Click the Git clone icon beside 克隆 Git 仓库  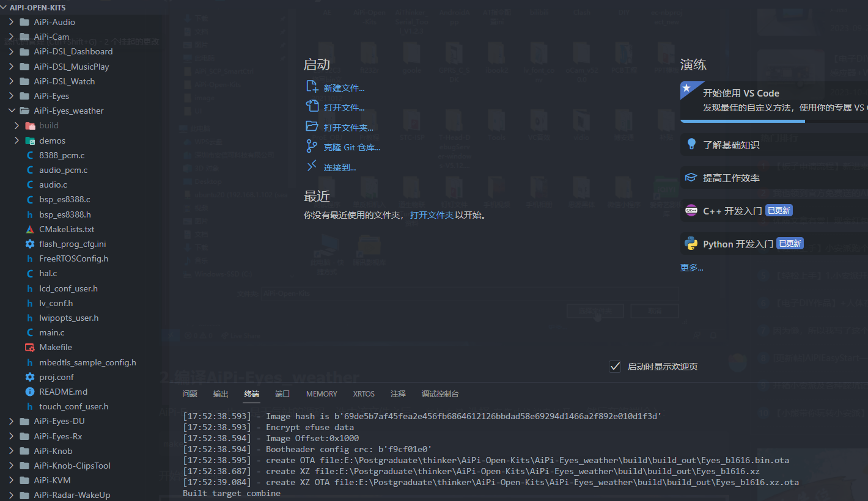point(312,147)
